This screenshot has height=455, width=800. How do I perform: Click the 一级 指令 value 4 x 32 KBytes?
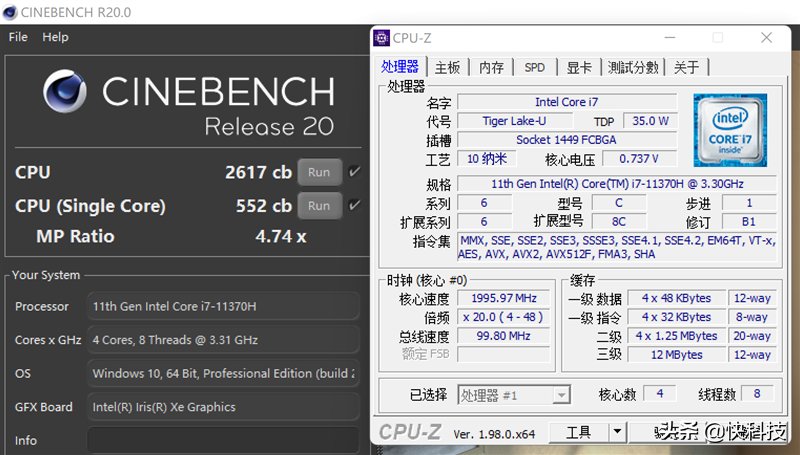click(x=677, y=317)
